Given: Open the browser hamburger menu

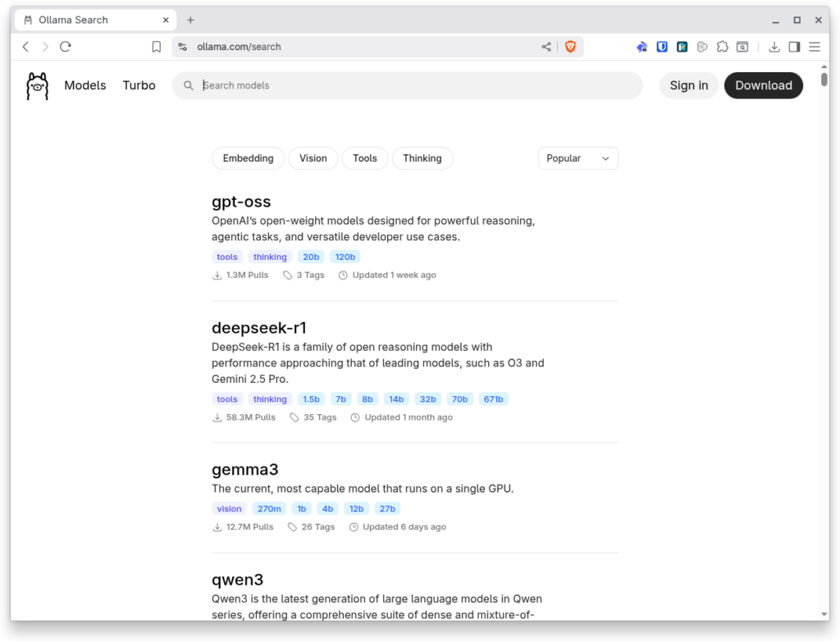Looking at the screenshot, I should [x=815, y=47].
